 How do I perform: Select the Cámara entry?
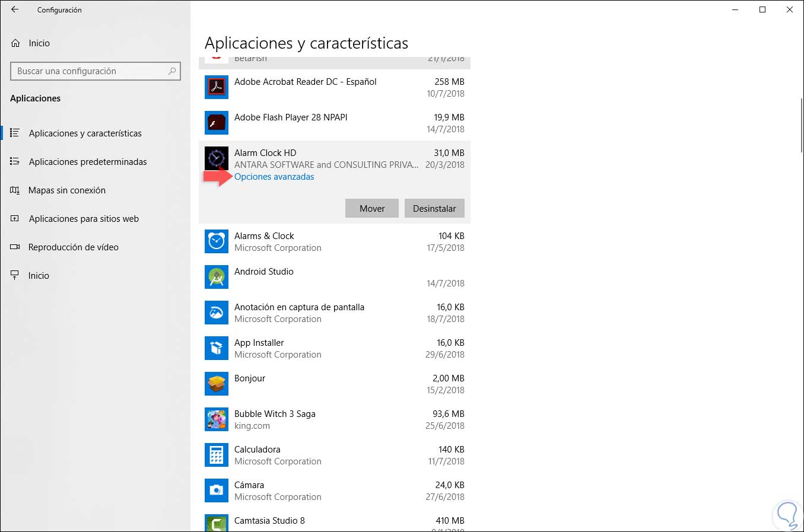tap(335, 490)
